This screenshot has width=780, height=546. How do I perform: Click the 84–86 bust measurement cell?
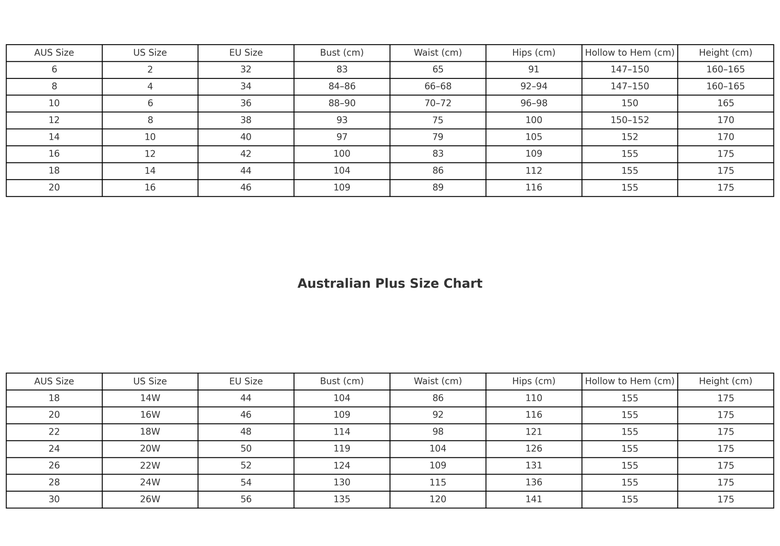(x=342, y=87)
